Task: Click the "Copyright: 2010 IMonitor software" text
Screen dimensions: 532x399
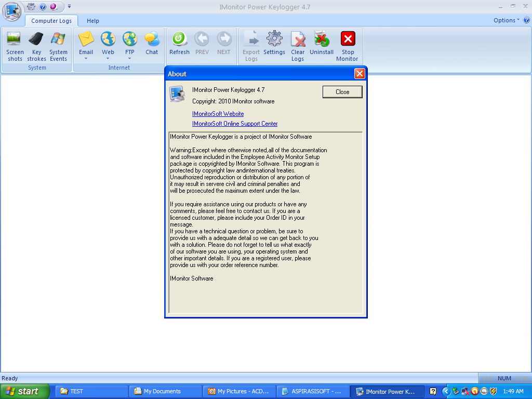Action: tap(233, 101)
